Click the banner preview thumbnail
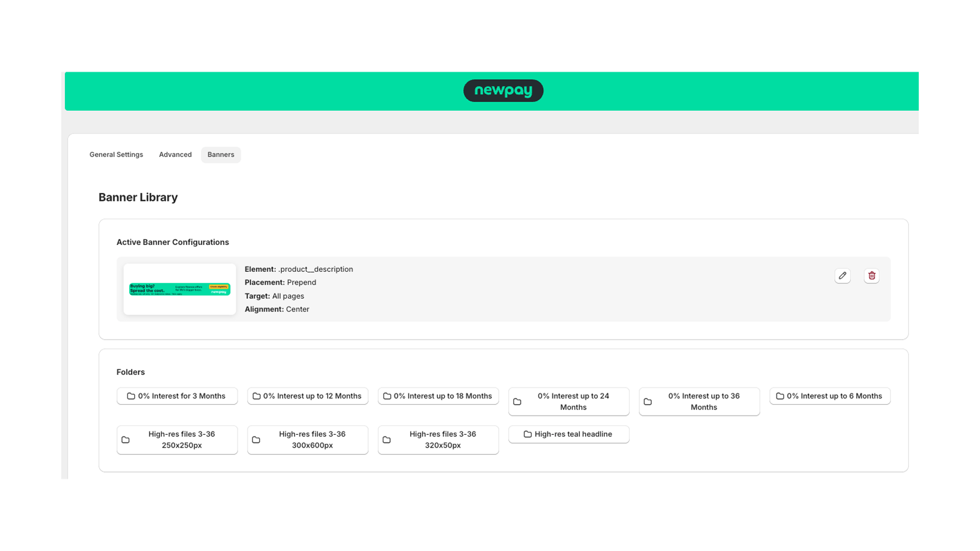 coord(179,289)
